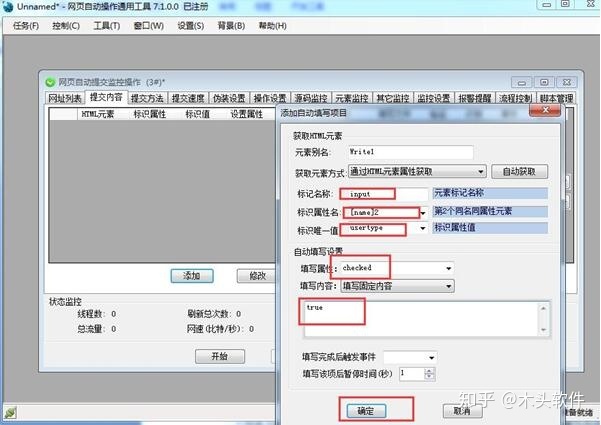The image size is (601, 425).
Task: Open the 填写内容 dropdown
Action: (x=397, y=286)
